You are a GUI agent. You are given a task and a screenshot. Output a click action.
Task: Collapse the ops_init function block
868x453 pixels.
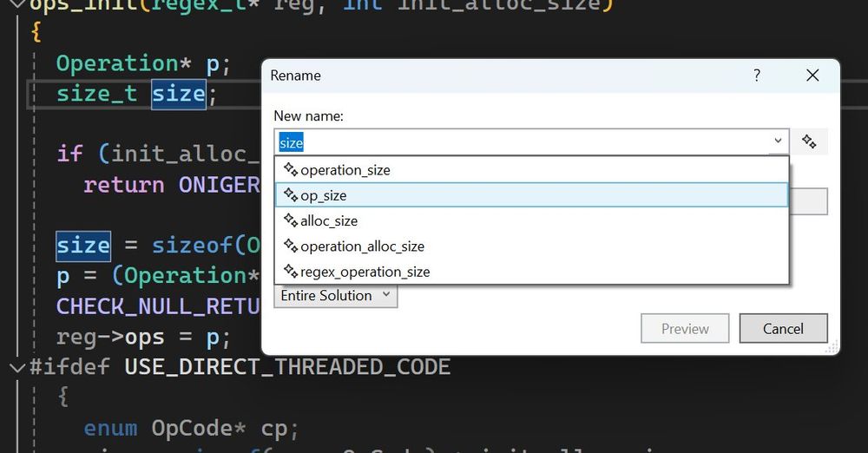17,4
